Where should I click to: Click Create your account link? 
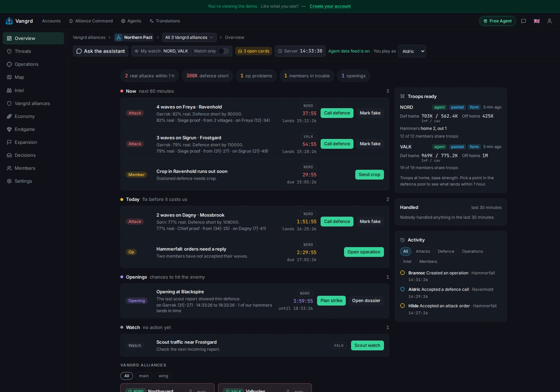coord(330,6)
